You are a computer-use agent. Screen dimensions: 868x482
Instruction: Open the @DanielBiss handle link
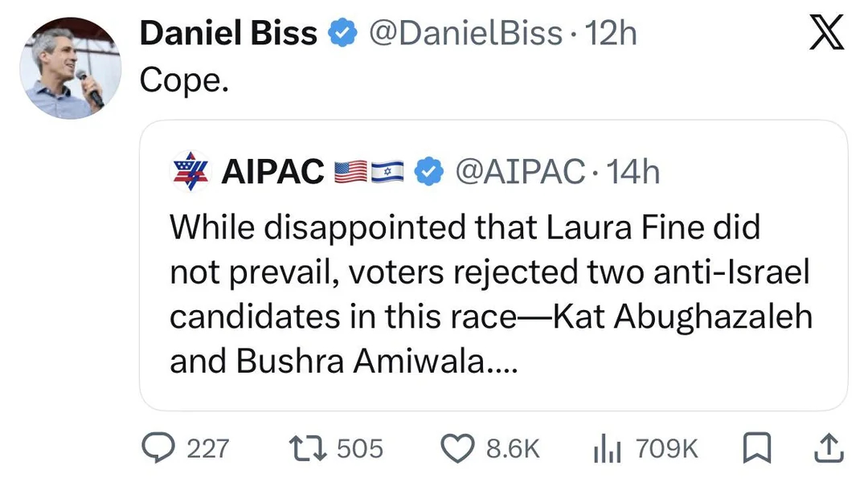[x=465, y=34]
